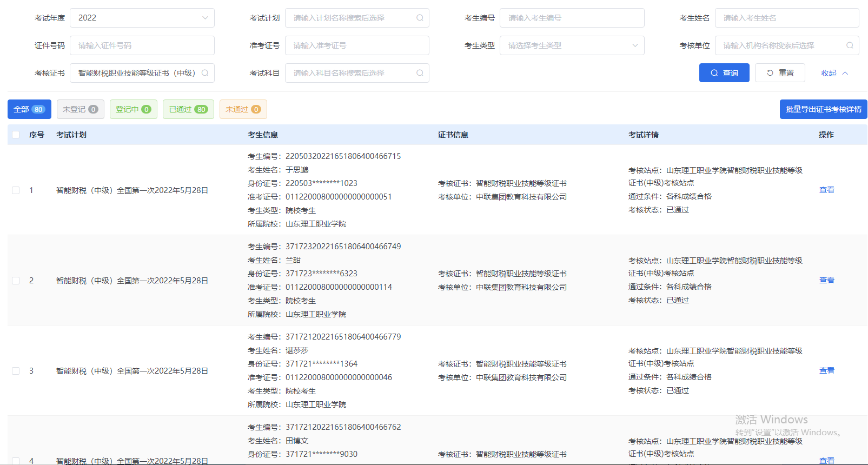Click 证书信息 column header
The height and width of the screenshot is (465, 868).
click(x=453, y=135)
